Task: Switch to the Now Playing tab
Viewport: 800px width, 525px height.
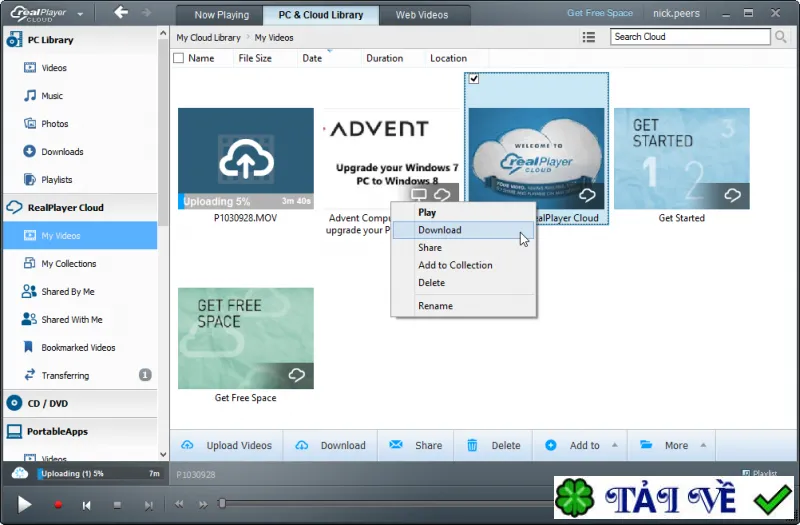Action: [x=221, y=15]
